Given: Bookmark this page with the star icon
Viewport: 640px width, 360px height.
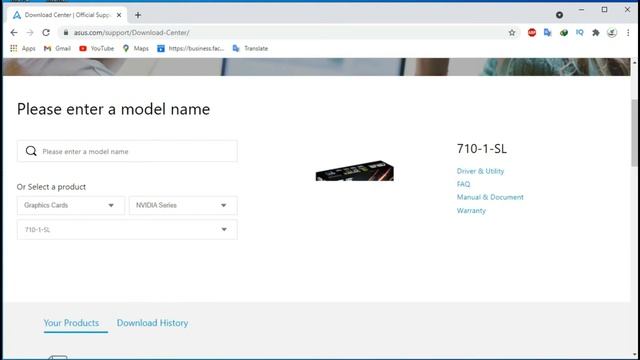Looking at the screenshot, I should point(512,33).
